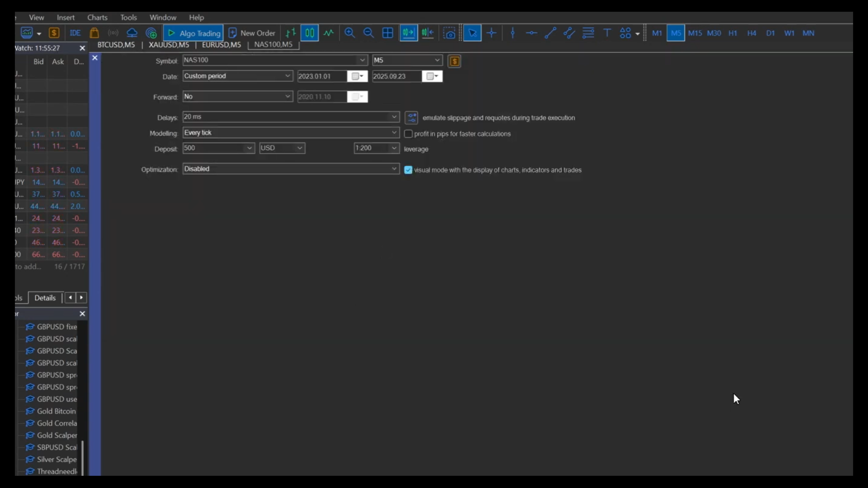Open the USD currency dropdown
Screen dimensions: 868x488
pyautogui.click(x=282, y=148)
